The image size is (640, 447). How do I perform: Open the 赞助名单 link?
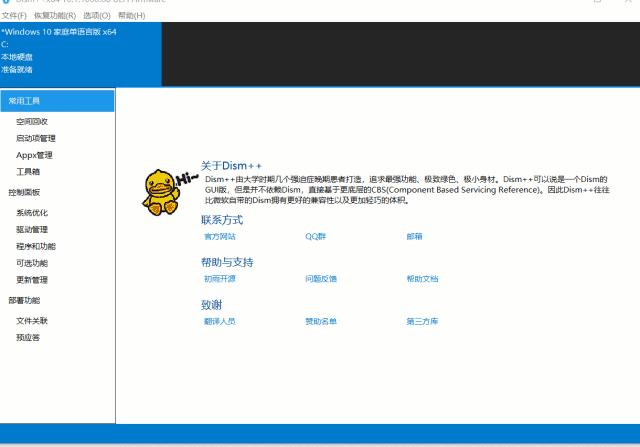point(321,321)
